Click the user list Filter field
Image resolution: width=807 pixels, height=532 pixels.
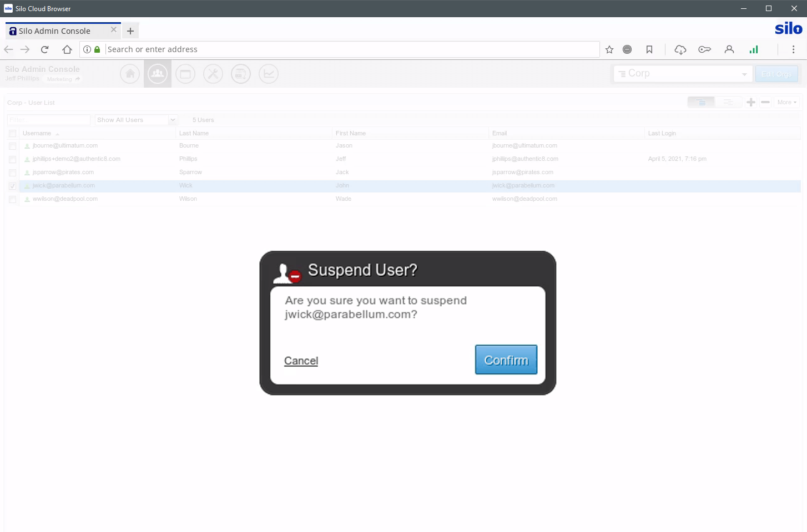pyautogui.click(x=49, y=120)
